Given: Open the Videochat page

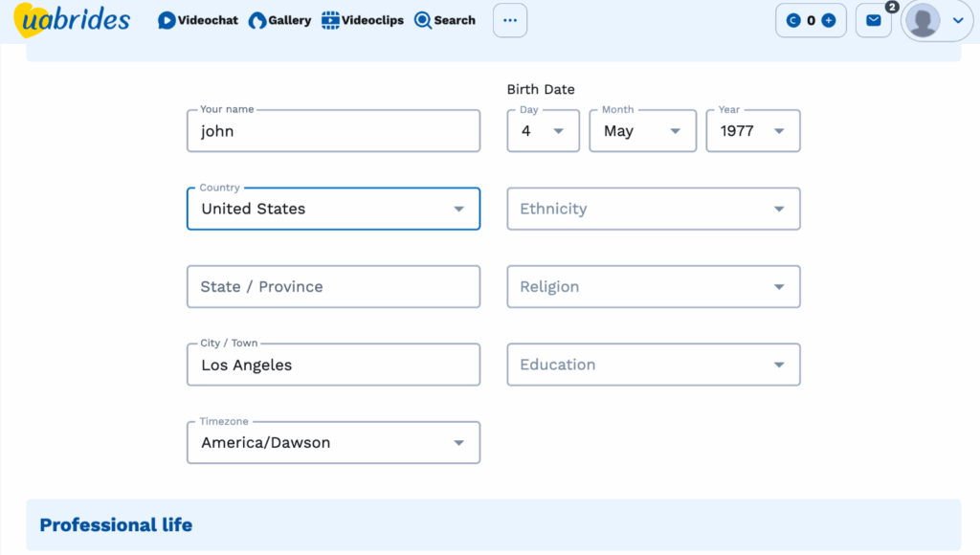Looking at the screenshot, I should pos(198,20).
